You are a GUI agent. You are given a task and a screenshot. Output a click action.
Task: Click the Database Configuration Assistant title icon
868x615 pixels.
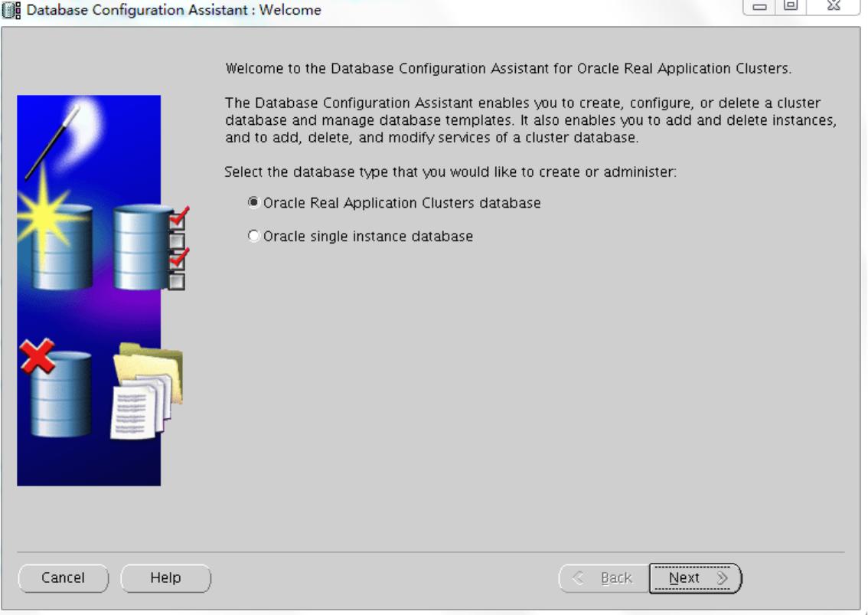11,10
